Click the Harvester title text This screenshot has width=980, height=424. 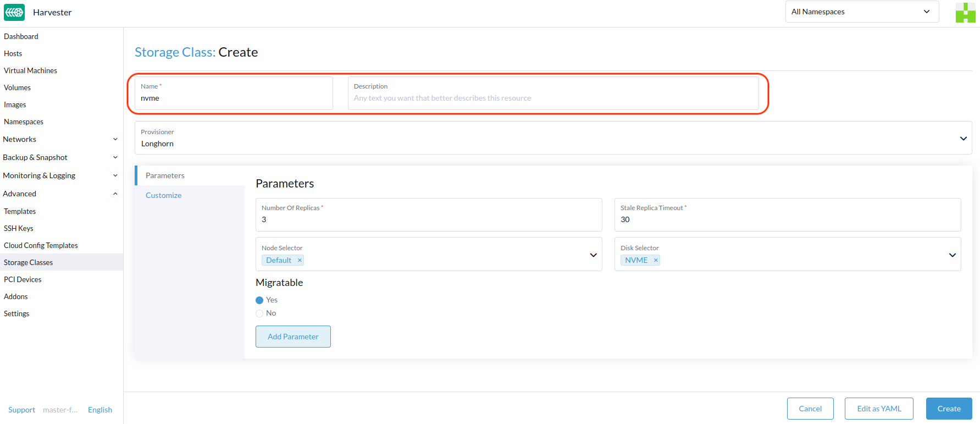point(52,12)
